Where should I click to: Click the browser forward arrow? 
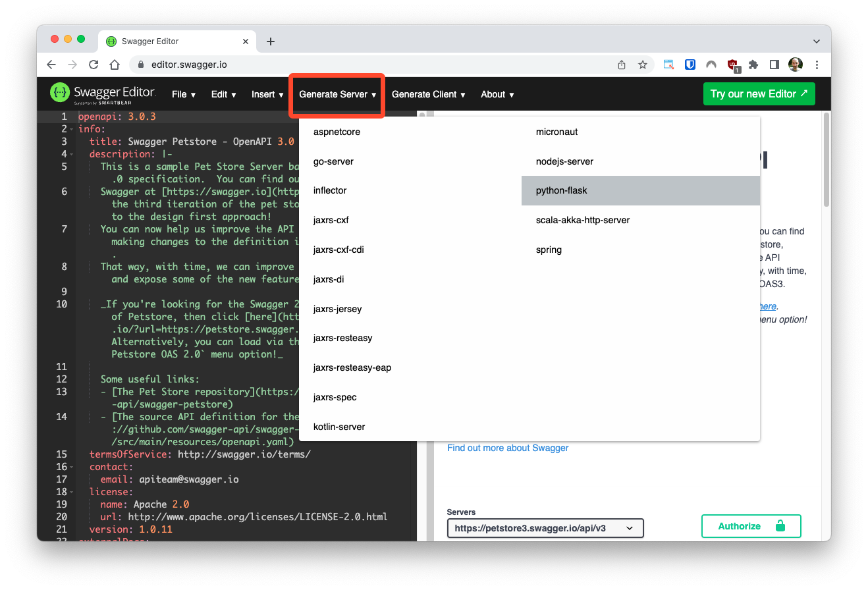[72, 65]
